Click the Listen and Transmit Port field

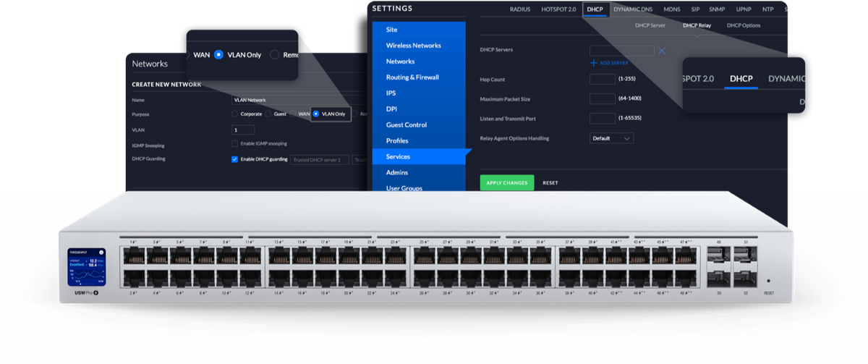(x=603, y=118)
